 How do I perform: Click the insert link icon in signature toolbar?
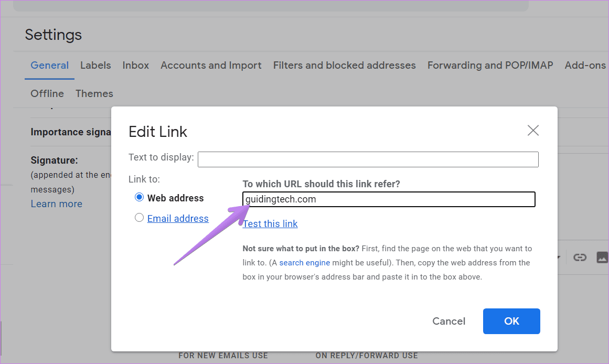point(580,257)
